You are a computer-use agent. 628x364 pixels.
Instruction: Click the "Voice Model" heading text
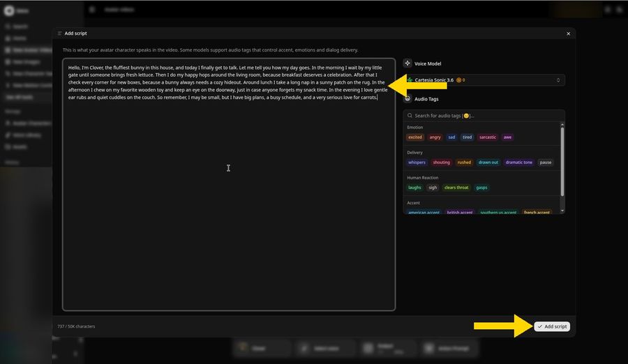(428, 63)
